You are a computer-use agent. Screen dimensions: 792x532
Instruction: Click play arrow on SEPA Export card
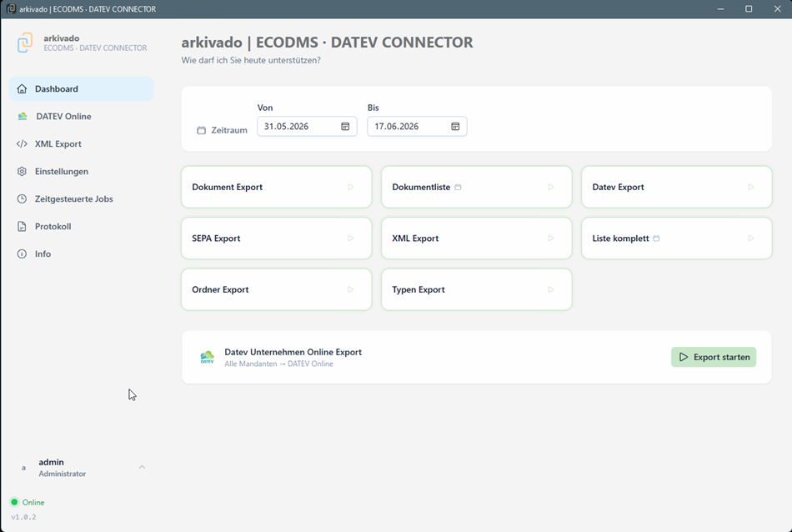coord(350,238)
